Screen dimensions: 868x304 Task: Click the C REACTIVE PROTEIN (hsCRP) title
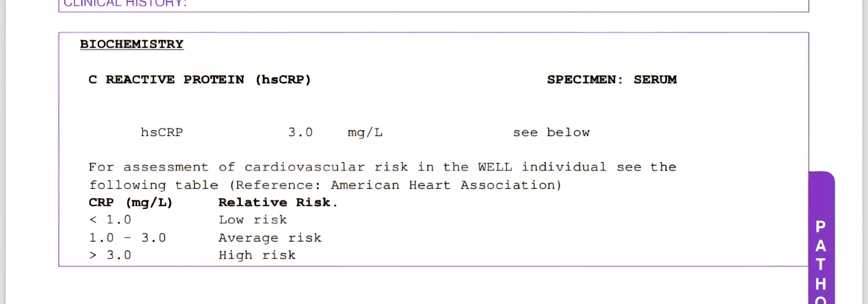[199, 79]
